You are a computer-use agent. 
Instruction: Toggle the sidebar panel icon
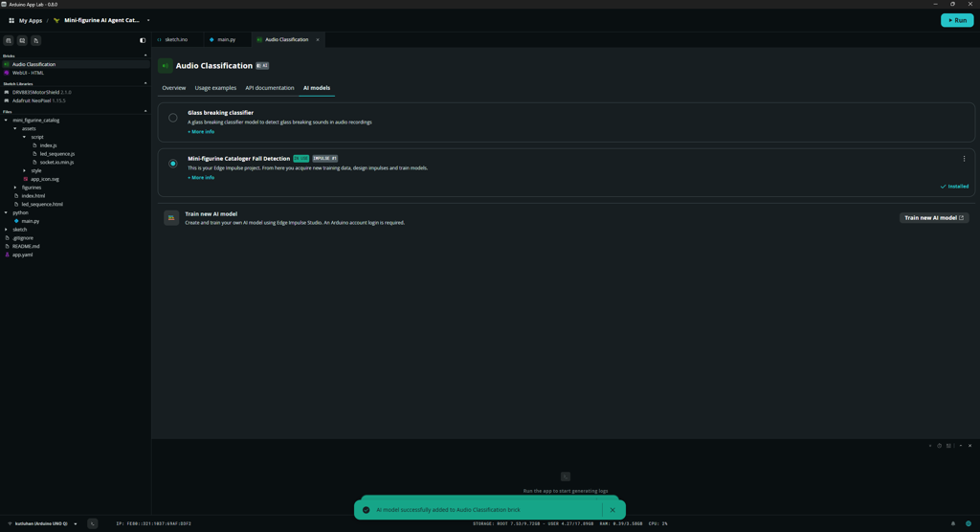point(143,40)
